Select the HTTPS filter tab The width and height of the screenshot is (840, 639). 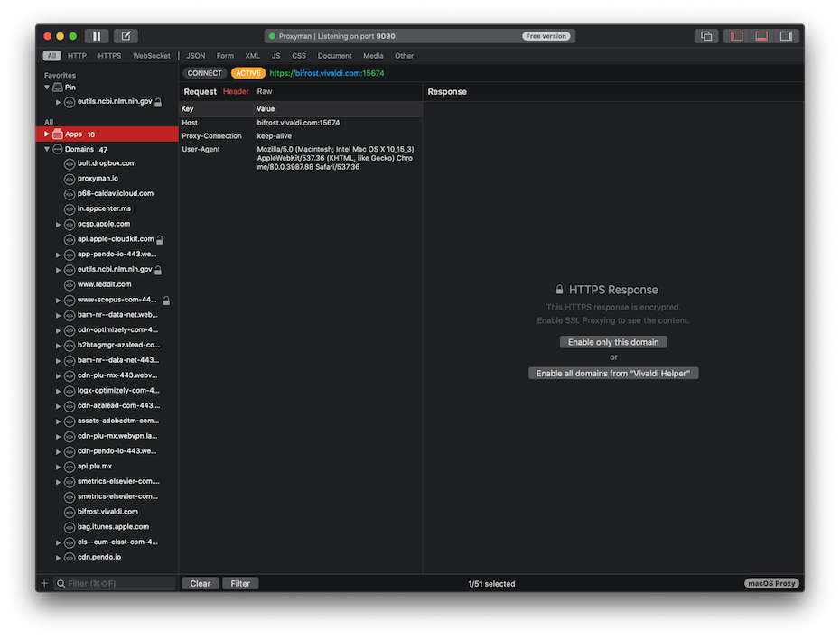coord(109,56)
